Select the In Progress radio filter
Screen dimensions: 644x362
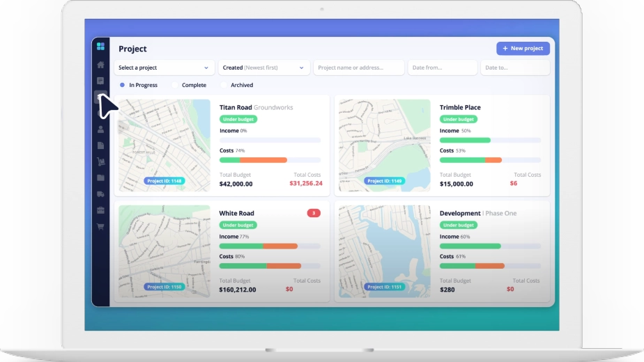click(x=123, y=85)
